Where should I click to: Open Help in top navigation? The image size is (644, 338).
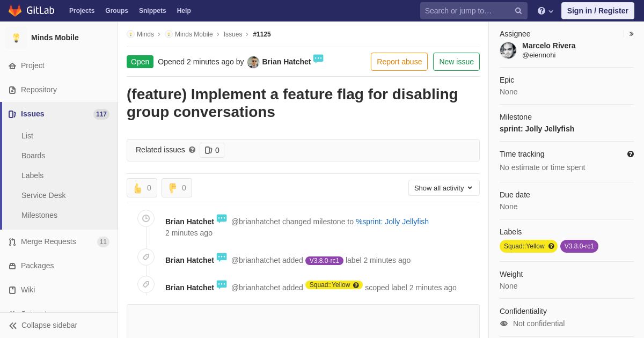pyautogui.click(x=184, y=11)
